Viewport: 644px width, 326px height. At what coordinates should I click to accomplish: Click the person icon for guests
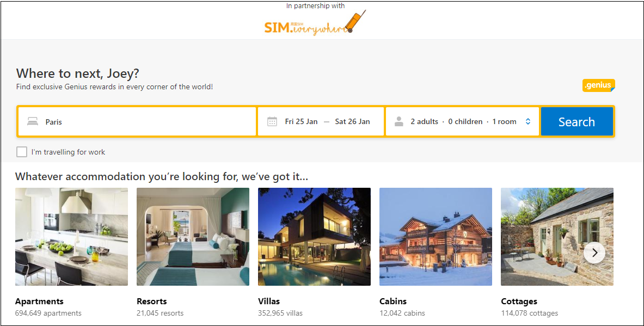[x=399, y=121]
